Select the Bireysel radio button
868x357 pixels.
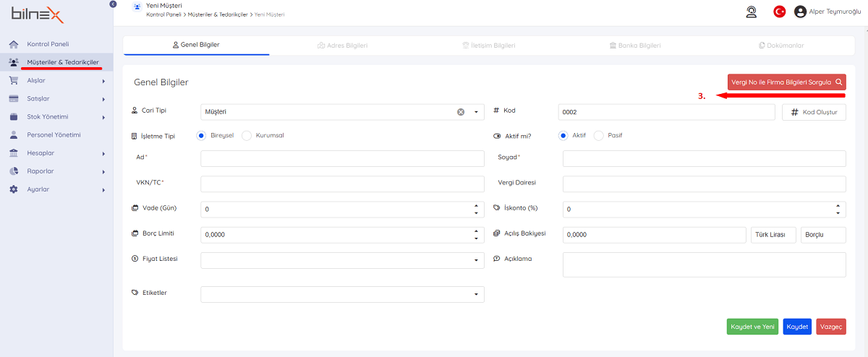tap(198, 135)
